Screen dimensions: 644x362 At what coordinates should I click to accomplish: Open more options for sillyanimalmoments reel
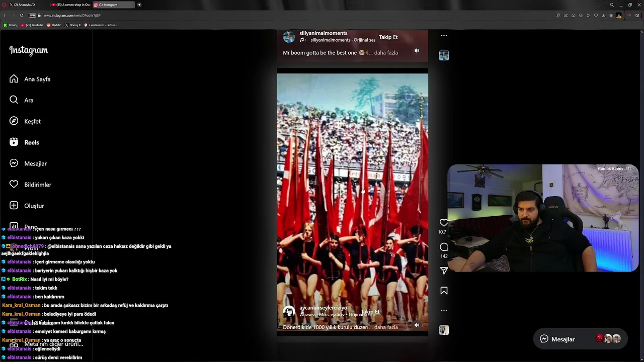pyautogui.click(x=444, y=36)
